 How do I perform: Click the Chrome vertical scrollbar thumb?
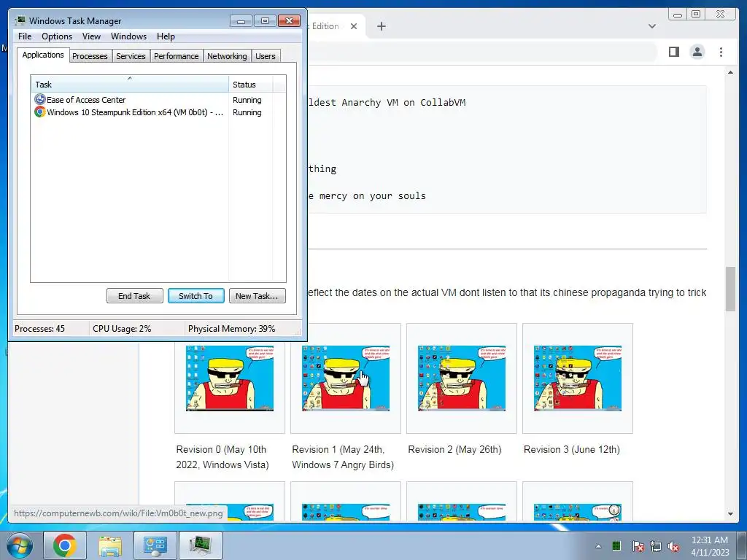click(x=730, y=289)
